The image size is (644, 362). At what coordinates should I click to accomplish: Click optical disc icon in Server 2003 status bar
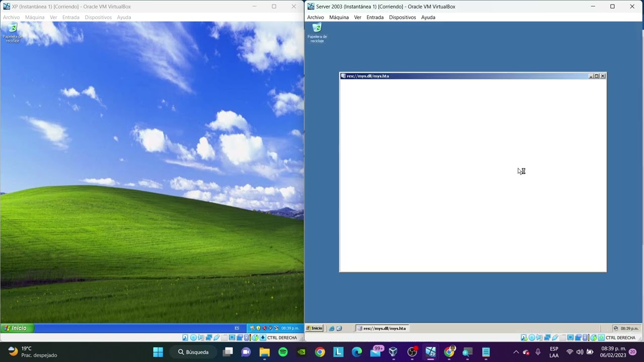click(532, 338)
